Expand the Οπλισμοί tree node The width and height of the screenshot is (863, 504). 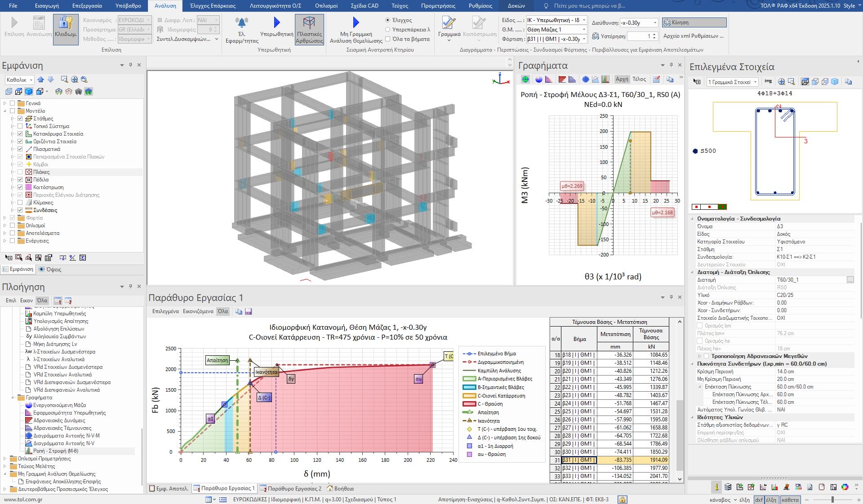click(x=5, y=225)
